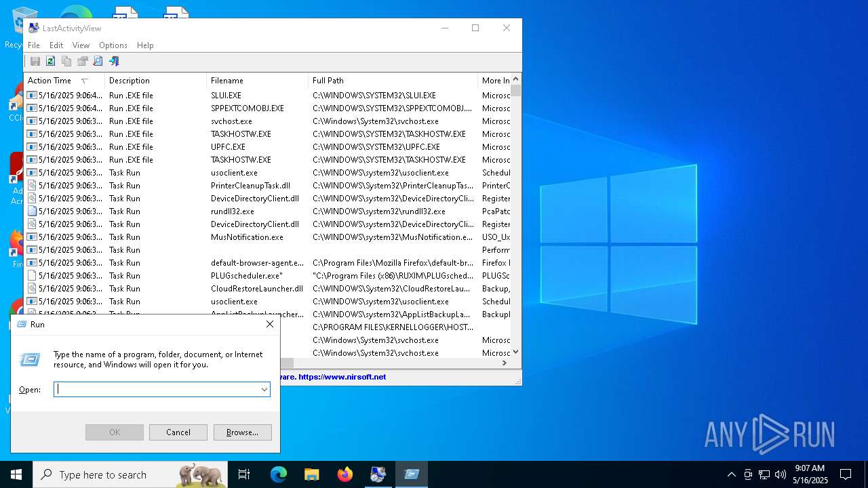Click the icon of the default-browser-agent row

(x=32, y=263)
